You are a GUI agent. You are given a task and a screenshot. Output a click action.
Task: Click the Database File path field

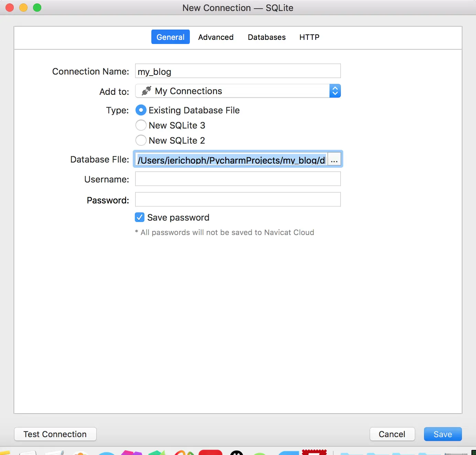point(231,159)
